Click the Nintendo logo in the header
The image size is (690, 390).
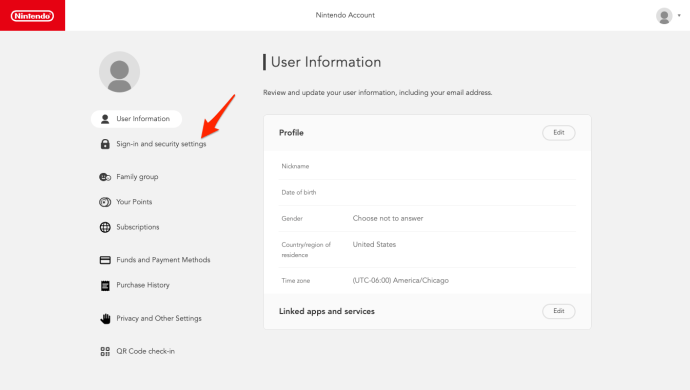coord(33,16)
